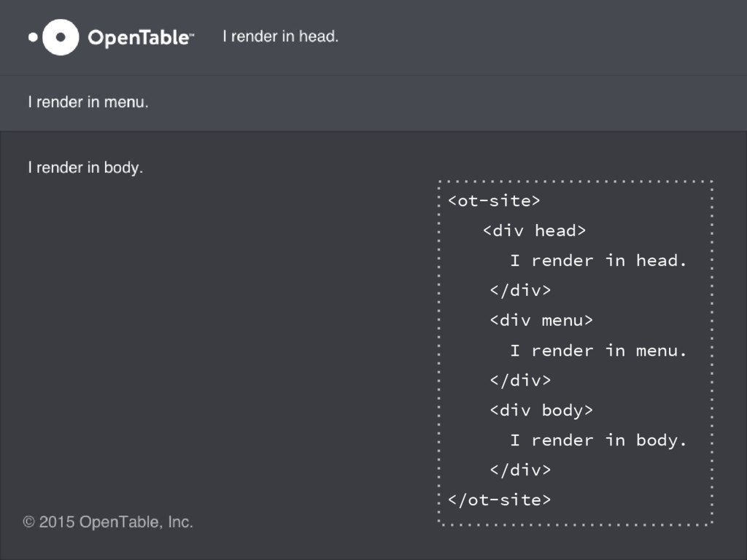Click the '<div head>' code line
The height and width of the screenshot is (560, 747).
pos(534,230)
